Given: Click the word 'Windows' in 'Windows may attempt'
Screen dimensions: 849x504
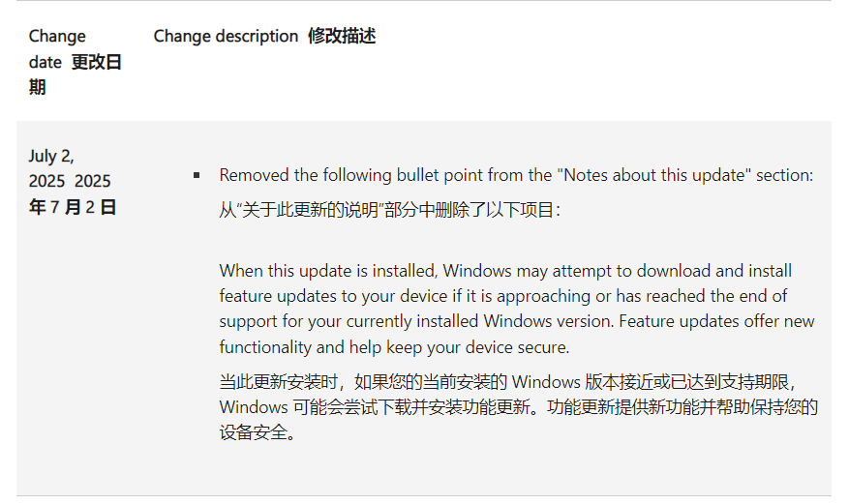Looking at the screenshot, I should click(x=477, y=271).
